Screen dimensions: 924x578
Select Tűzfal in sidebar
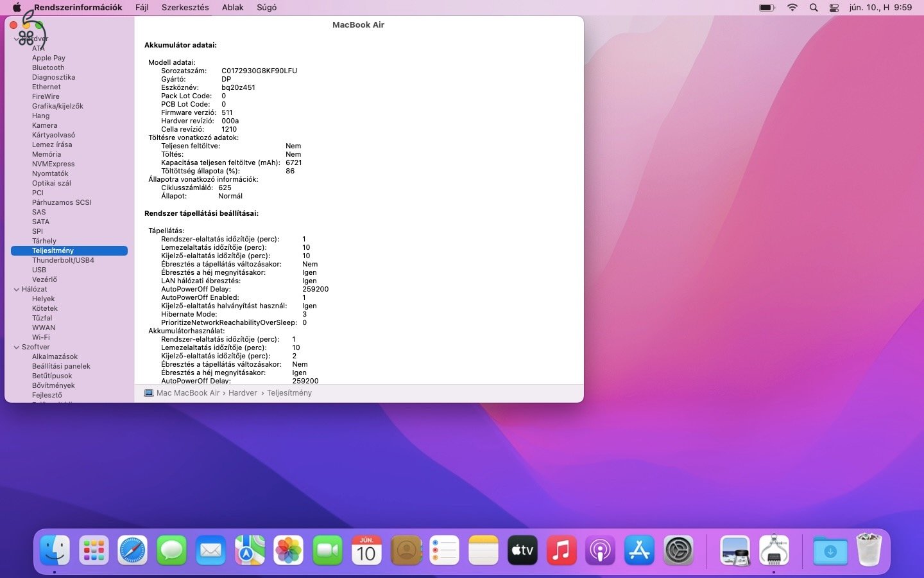42,318
